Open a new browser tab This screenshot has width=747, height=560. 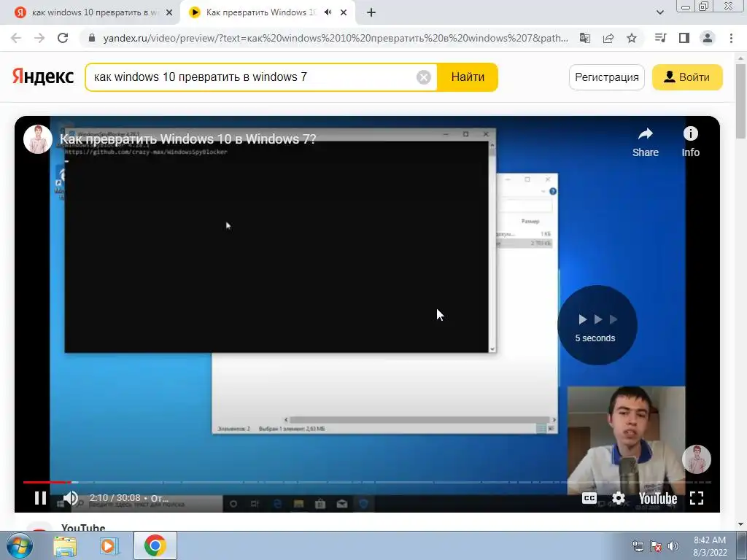point(371,13)
